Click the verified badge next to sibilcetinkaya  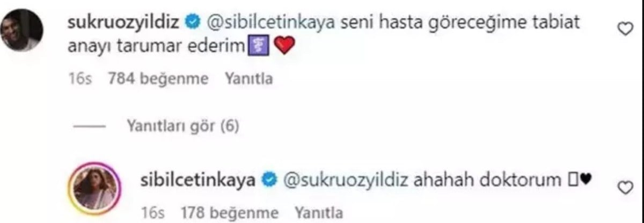tap(269, 180)
